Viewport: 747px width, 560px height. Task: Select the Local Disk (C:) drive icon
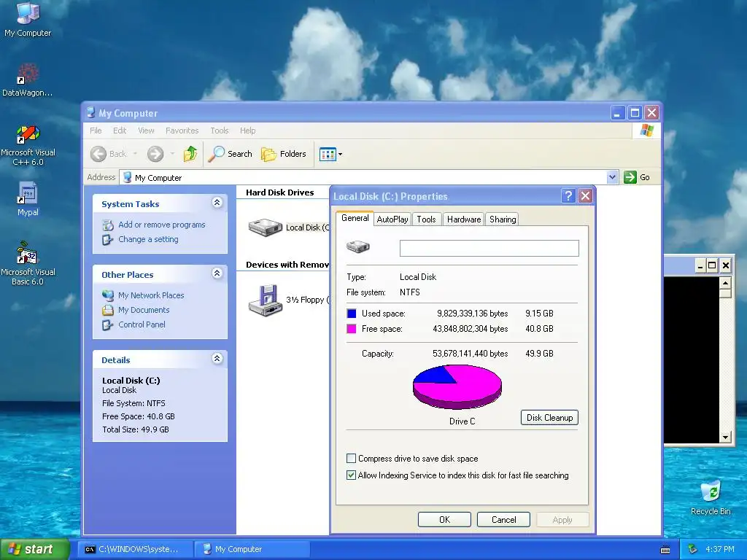pyautogui.click(x=266, y=227)
